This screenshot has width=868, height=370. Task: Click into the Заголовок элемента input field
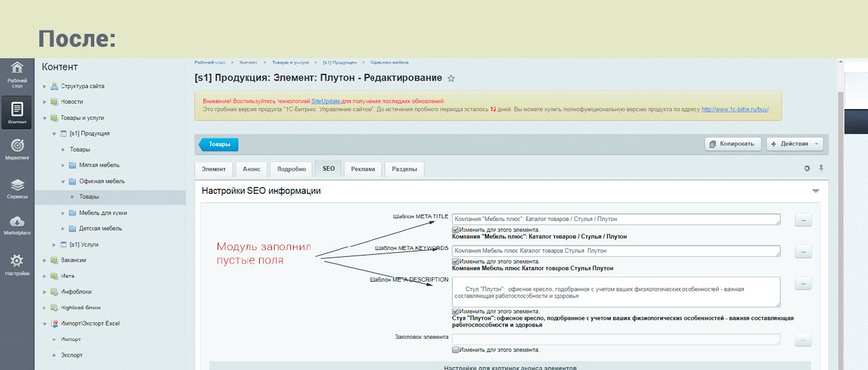click(x=616, y=339)
